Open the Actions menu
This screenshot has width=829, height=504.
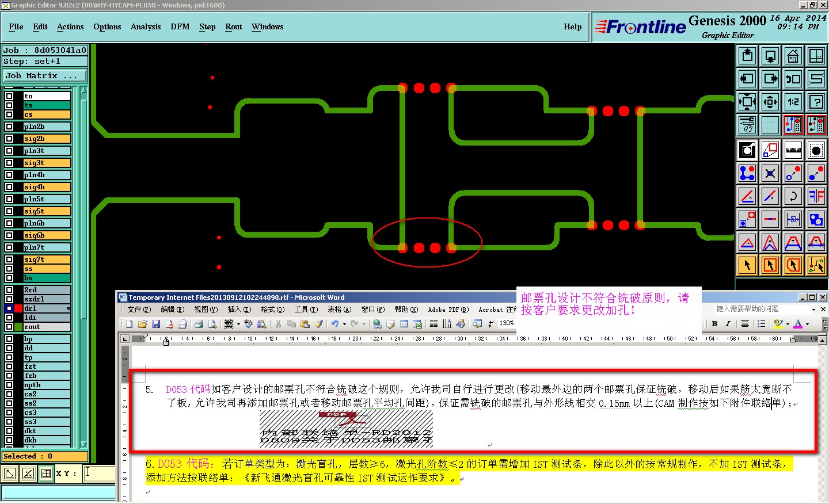click(x=70, y=26)
